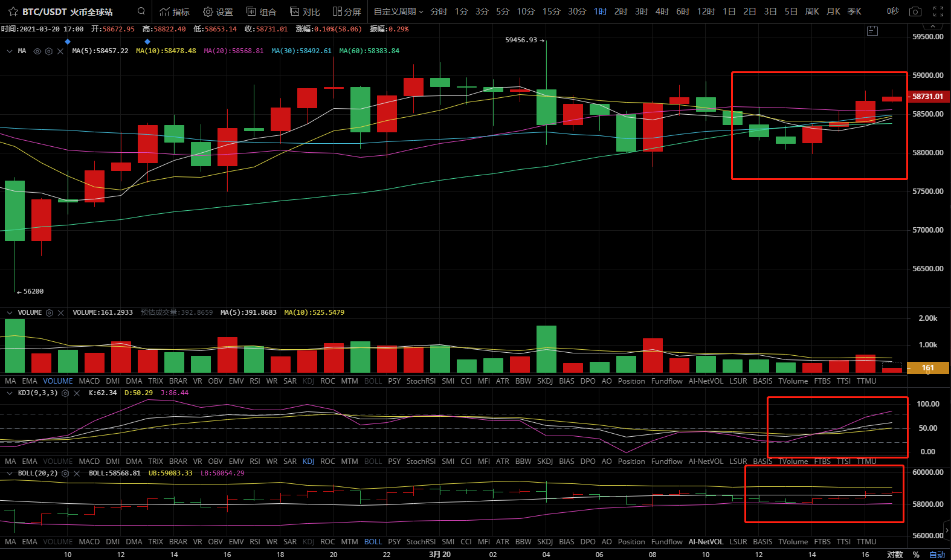Click the MA(20) legend value
Screen dimensions: 951x560
[234, 51]
